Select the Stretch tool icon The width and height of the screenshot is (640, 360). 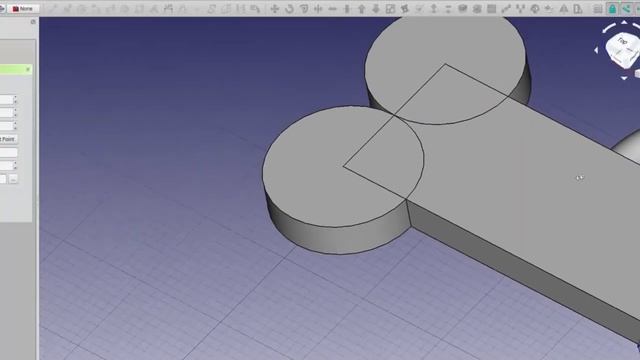(578, 9)
